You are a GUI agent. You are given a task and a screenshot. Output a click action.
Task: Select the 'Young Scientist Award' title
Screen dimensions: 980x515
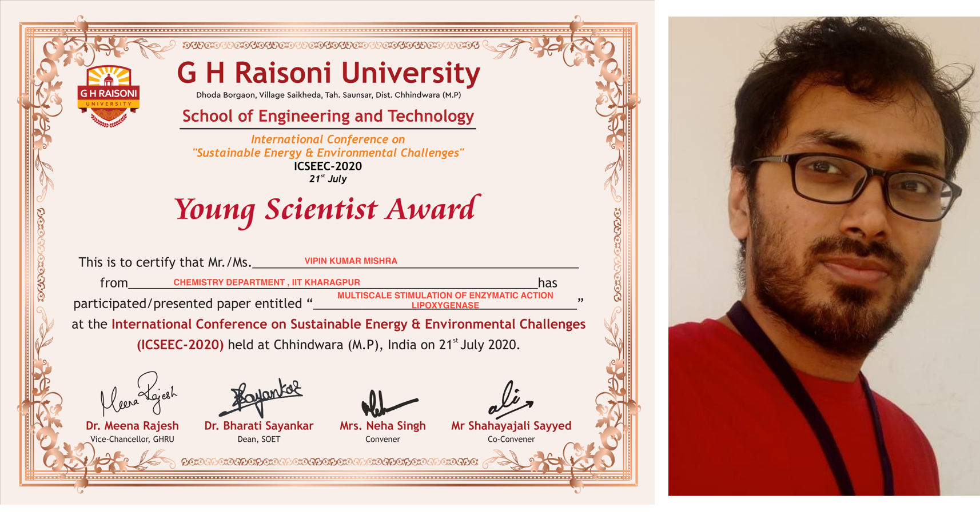pyautogui.click(x=325, y=209)
